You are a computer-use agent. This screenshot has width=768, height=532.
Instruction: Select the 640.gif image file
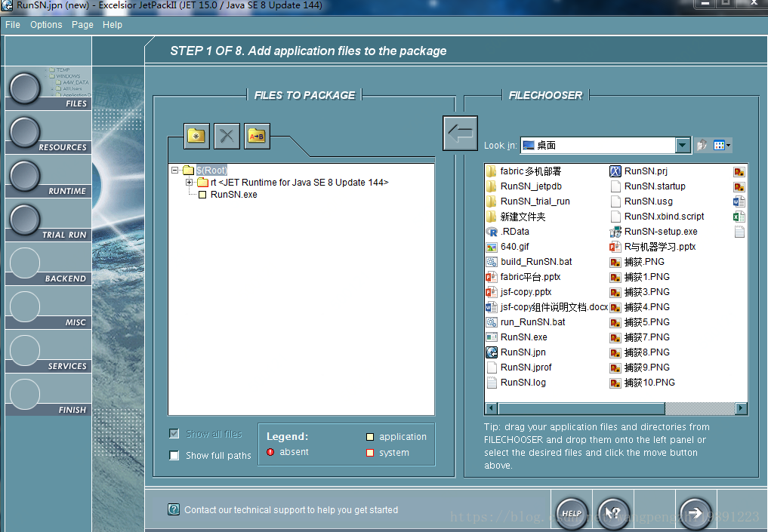[x=508, y=247]
